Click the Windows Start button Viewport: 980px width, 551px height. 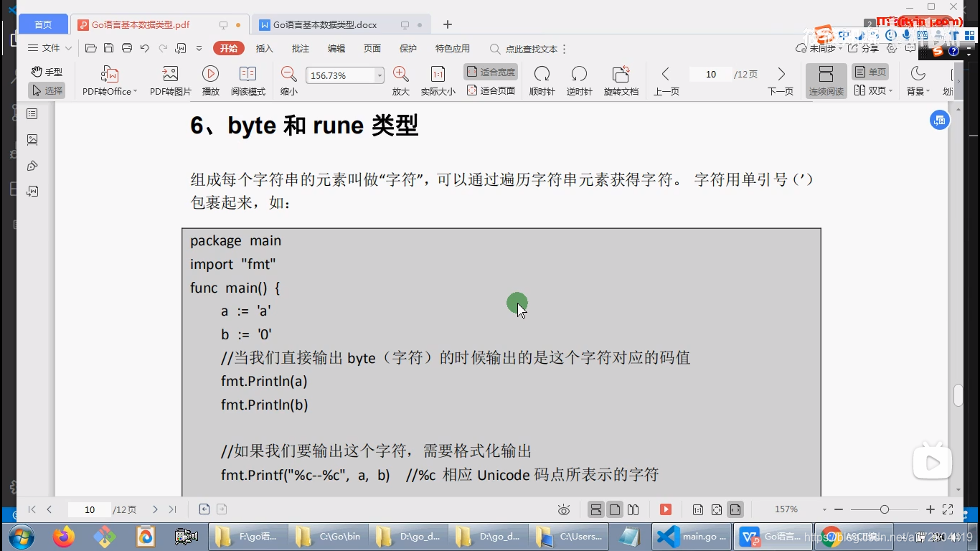[x=20, y=536]
